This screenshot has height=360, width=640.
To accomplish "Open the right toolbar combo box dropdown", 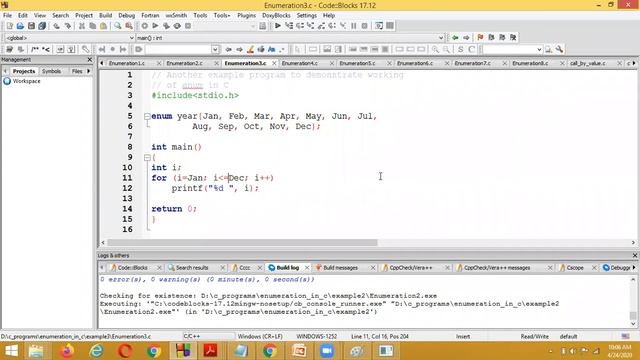I will [x=539, y=49].
